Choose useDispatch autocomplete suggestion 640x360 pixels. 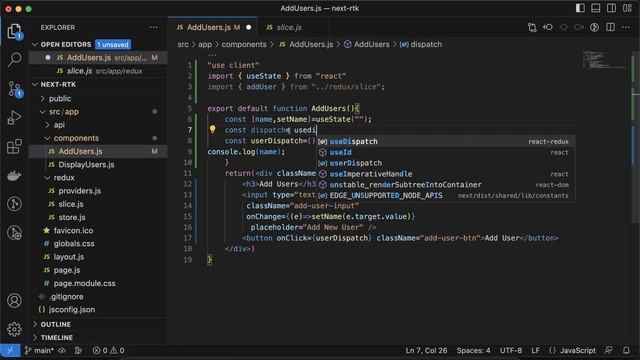446,142
